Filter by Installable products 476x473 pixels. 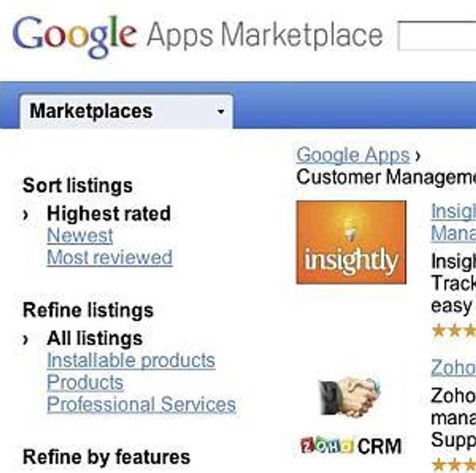[x=131, y=361]
